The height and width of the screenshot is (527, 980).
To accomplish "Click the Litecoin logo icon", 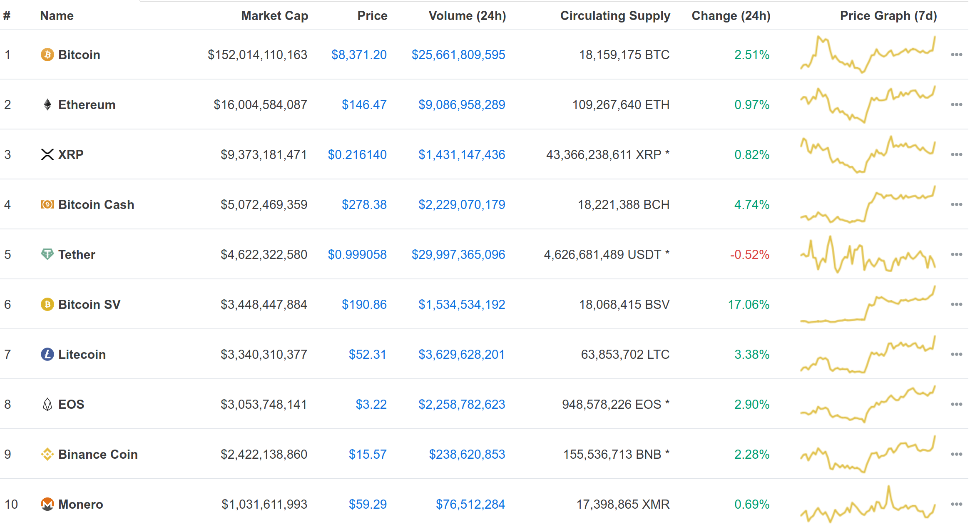I will pos(47,354).
